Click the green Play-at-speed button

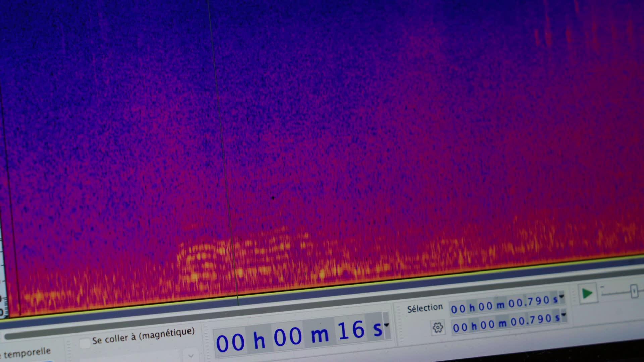pyautogui.click(x=587, y=294)
